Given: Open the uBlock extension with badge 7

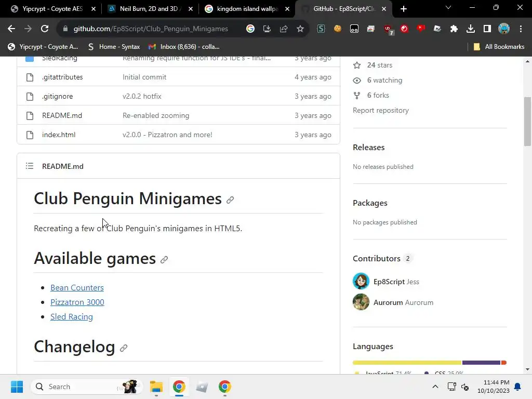Looking at the screenshot, I should click(x=388, y=30).
